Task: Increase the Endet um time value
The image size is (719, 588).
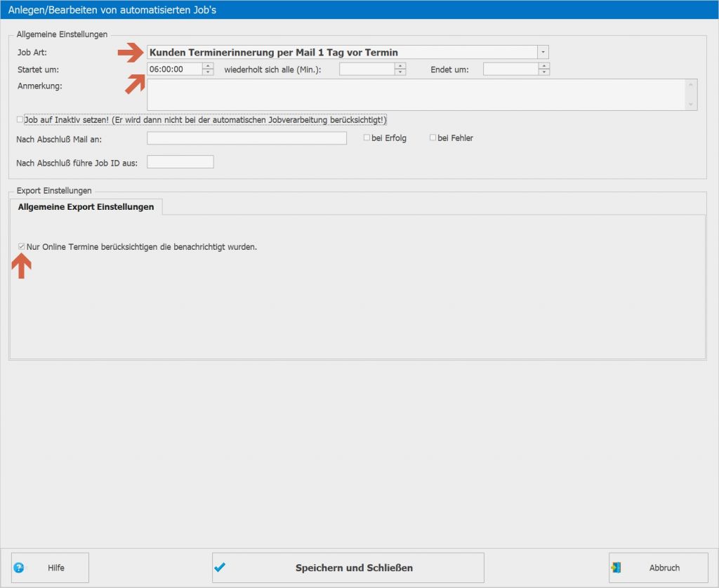Action: tap(544, 66)
